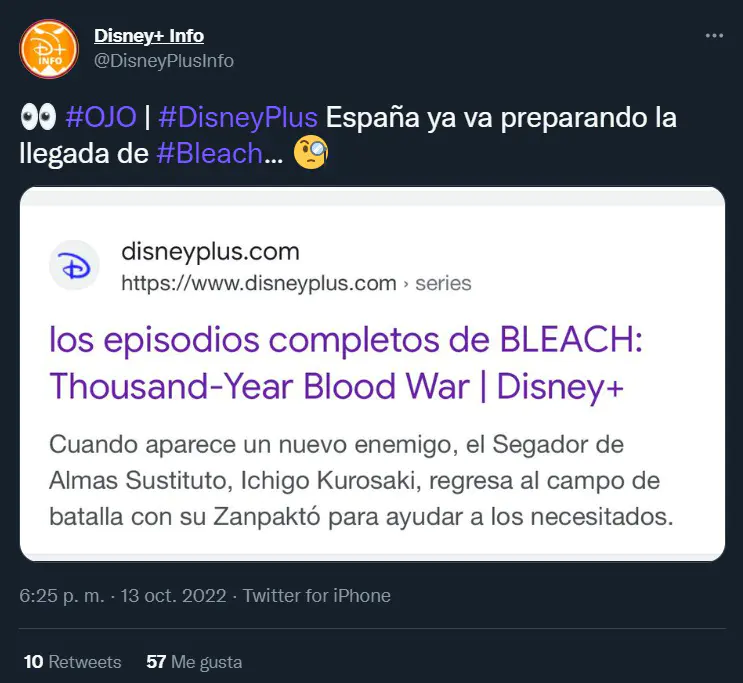Open the @DisneyPlusInfo handle
This screenshot has width=743, height=683.
(164, 61)
